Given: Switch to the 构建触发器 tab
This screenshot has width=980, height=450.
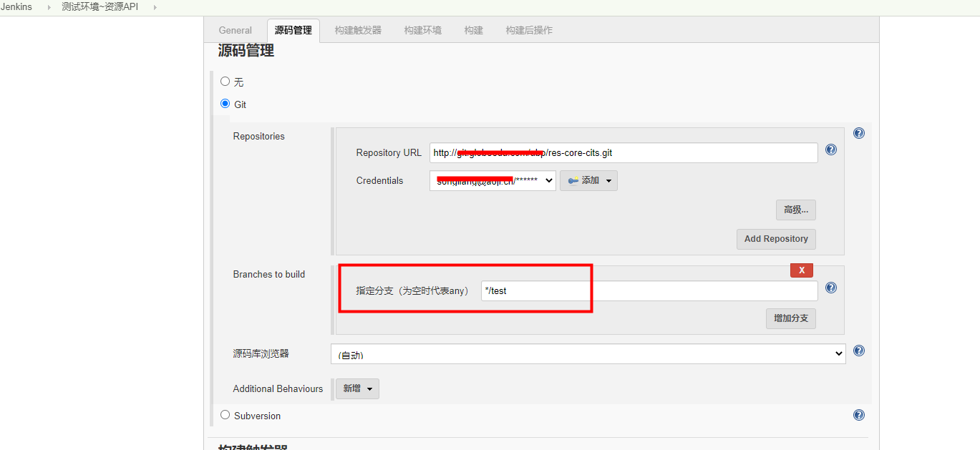Looking at the screenshot, I should point(358,30).
